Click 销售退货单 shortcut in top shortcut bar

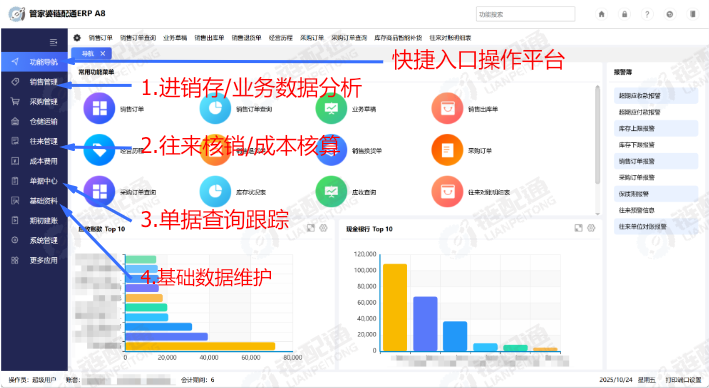pos(246,38)
